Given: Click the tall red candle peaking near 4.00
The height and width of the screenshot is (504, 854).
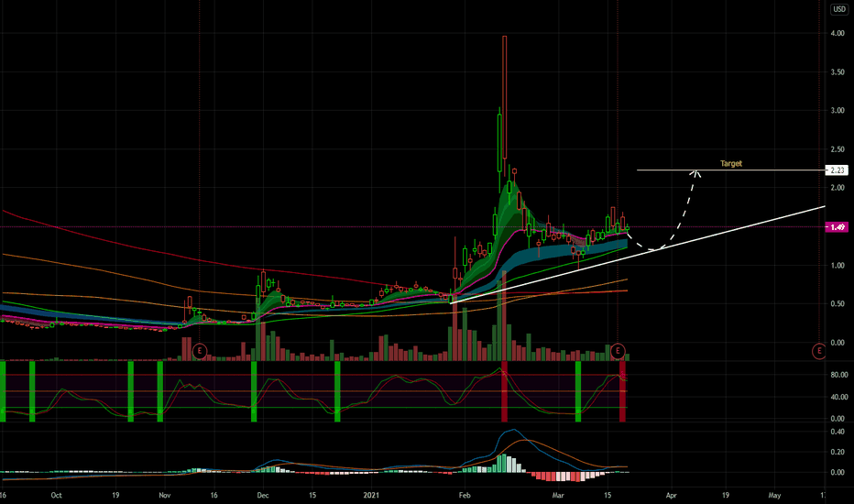Looking at the screenshot, I should coord(504,97).
